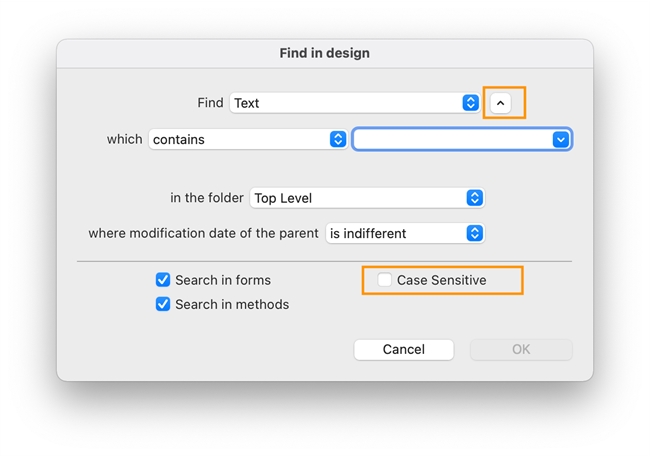This screenshot has height=456, width=650.
Task: Collapse the search criteria with the chevron button
Action: [502, 103]
